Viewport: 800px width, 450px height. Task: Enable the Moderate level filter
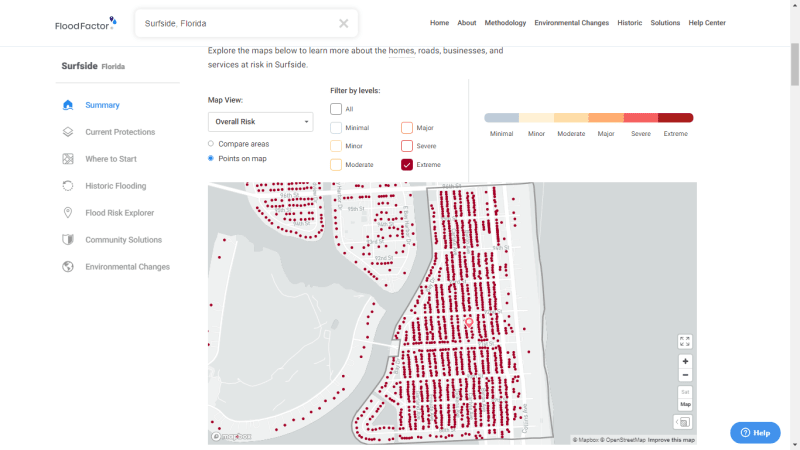336,165
